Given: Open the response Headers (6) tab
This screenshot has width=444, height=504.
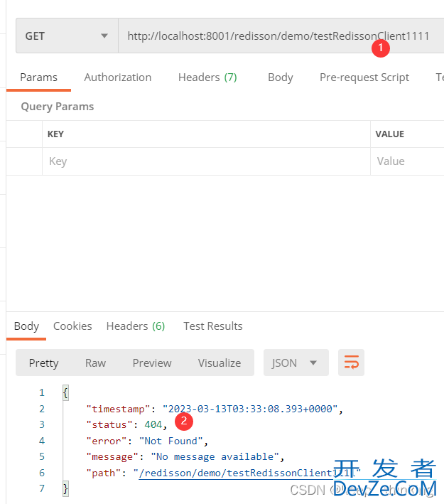Looking at the screenshot, I should coord(136,326).
